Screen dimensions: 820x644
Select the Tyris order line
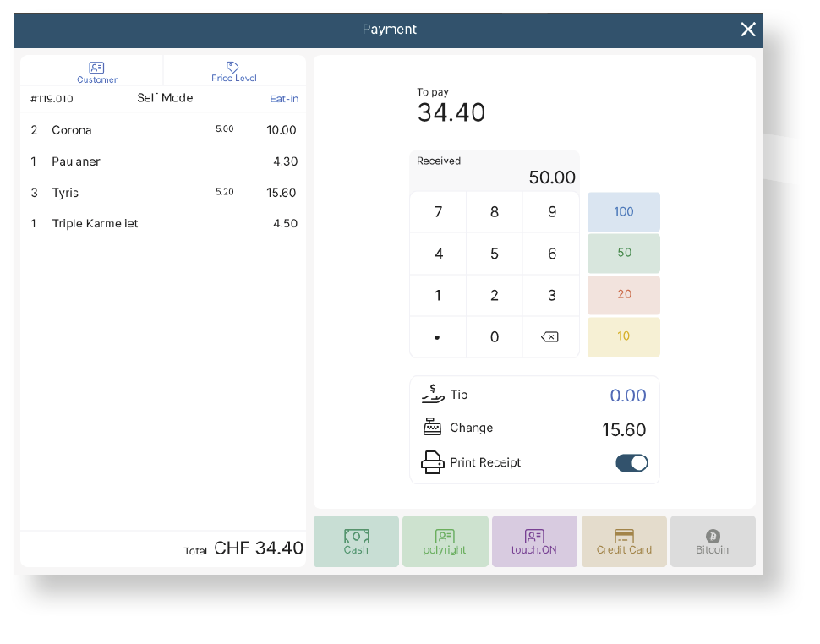coord(163,193)
